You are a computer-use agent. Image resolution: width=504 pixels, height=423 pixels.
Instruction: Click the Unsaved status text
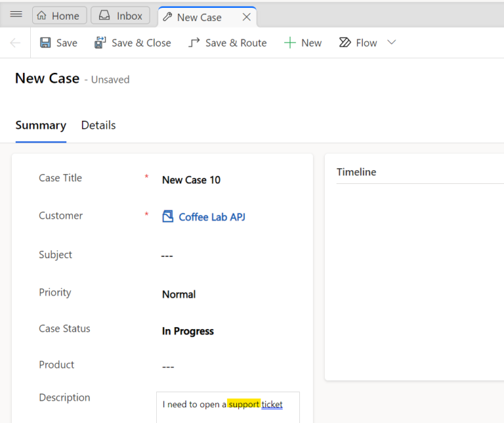point(110,79)
